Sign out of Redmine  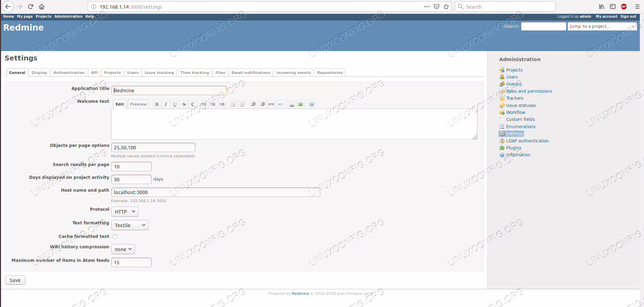point(628,16)
